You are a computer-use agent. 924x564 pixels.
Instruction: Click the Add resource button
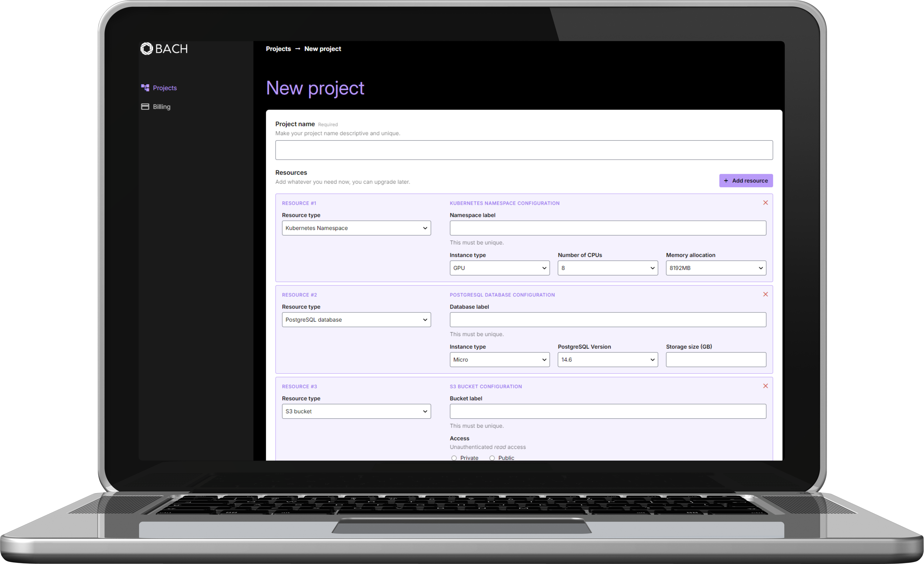pos(746,180)
